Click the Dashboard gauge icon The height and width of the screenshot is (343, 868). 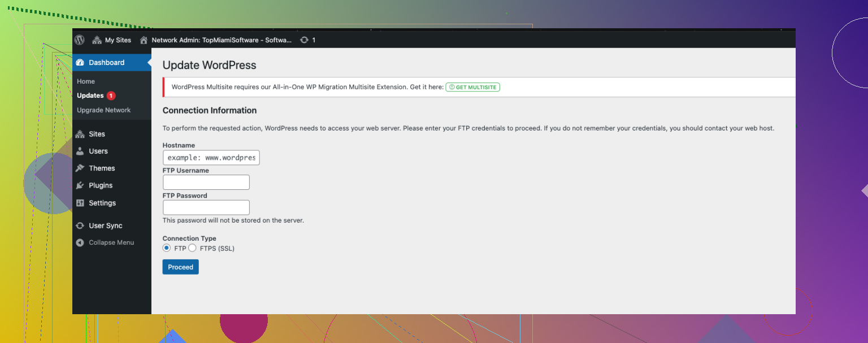(80, 63)
